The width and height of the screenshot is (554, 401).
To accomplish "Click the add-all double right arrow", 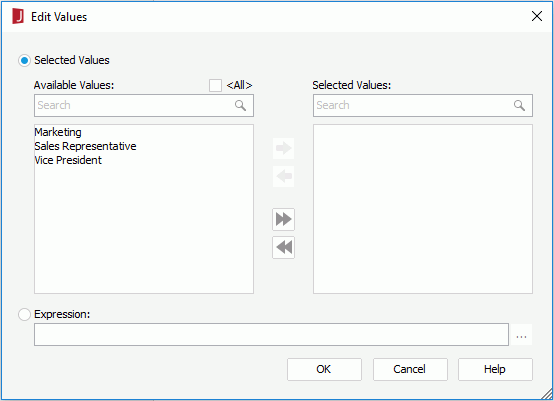I will (283, 219).
